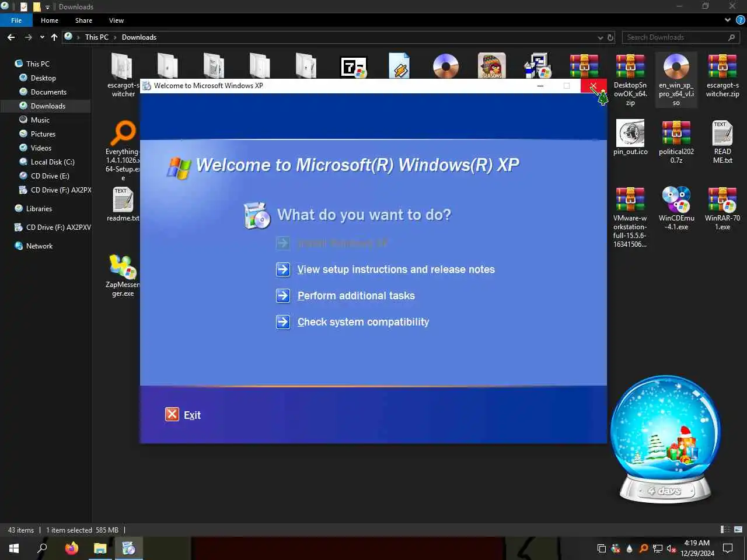Select the readme.txt file in Downloads
747x560 pixels.
[123, 204]
